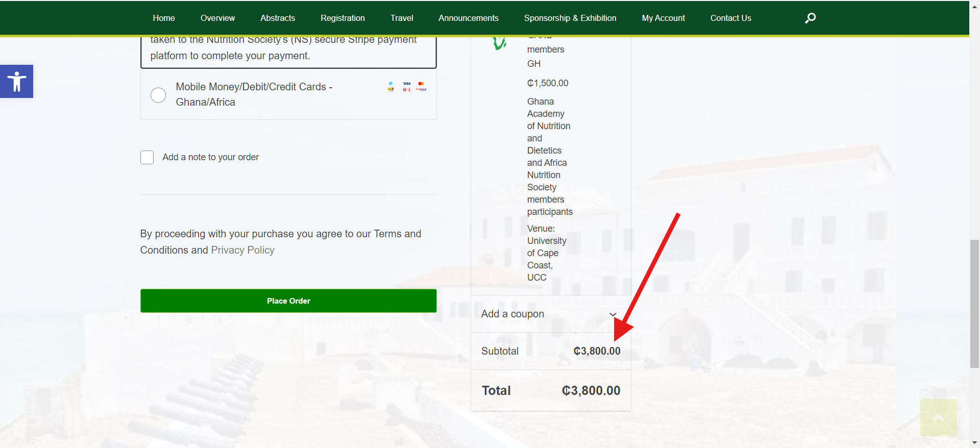Click the green product logo thumbnail
This screenshot has height=448, width=980.
pyautogui.click(x=500, y=43)
